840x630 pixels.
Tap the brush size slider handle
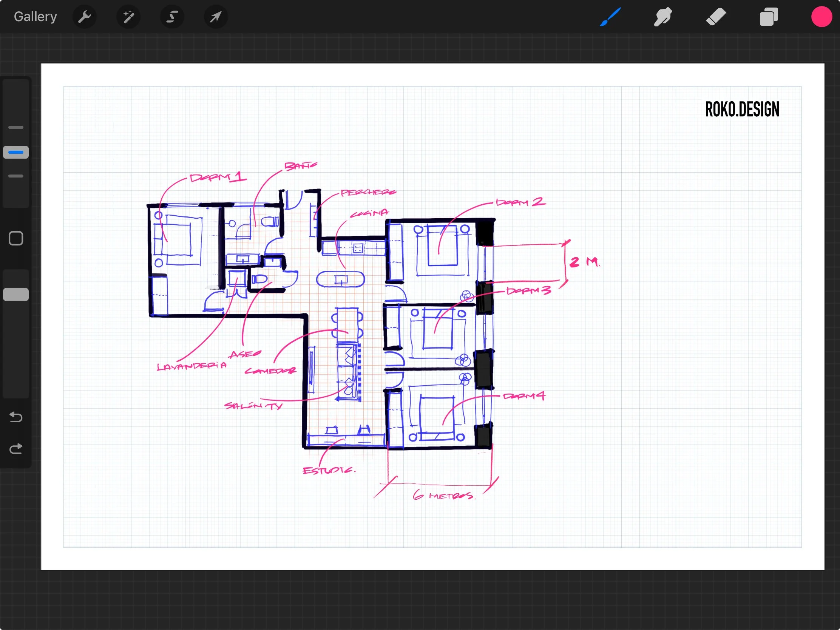point(16,152)
